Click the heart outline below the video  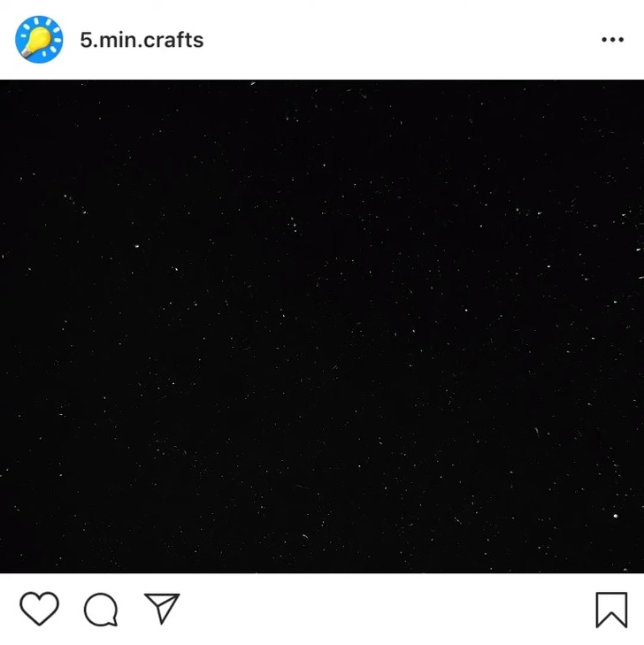coord(40,609)
